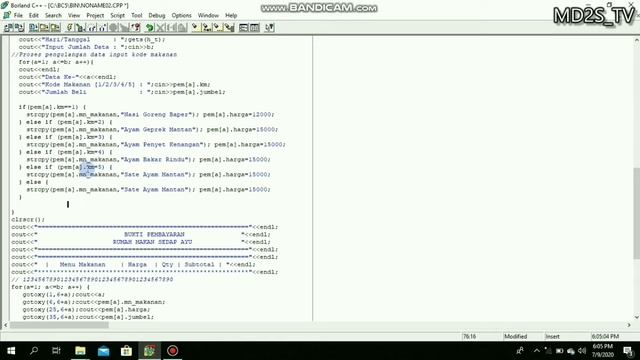Viewport: 640px width, 360px height.
Task: Click the yellow lightning Run icon
Action: pos(69,28)
